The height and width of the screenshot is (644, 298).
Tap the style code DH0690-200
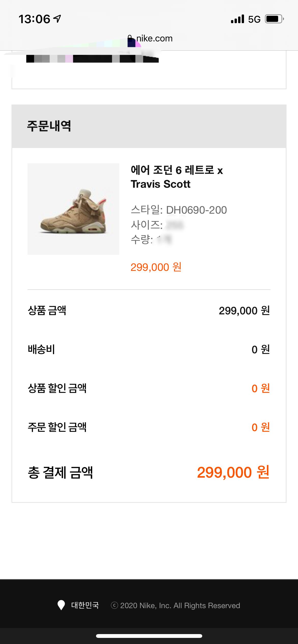pos(196,210)
